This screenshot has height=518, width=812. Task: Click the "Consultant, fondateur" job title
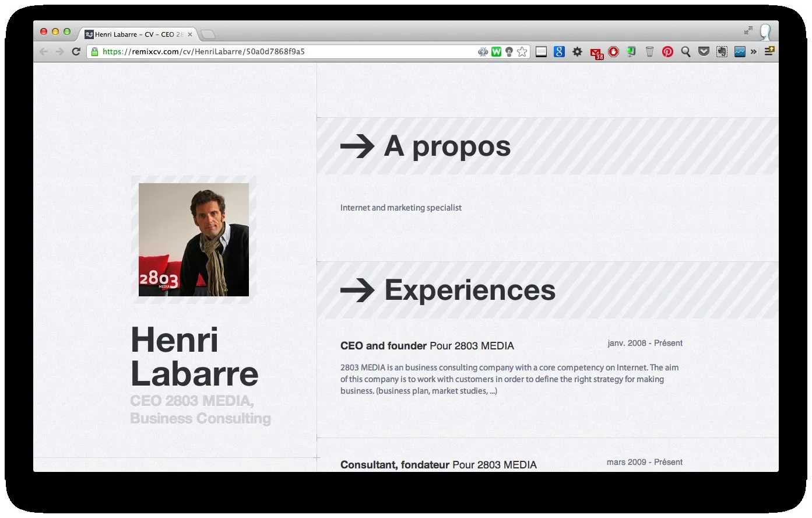pos(395,465)
